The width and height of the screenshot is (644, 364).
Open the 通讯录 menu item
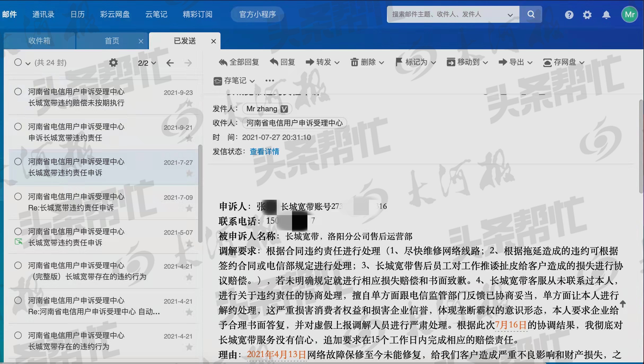coord(43,14)
